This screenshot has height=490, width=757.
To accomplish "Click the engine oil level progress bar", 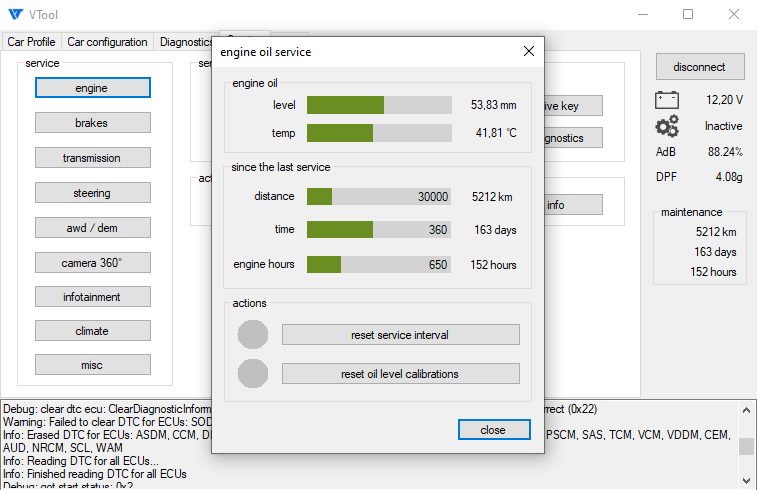I will [x=378, y=105].
